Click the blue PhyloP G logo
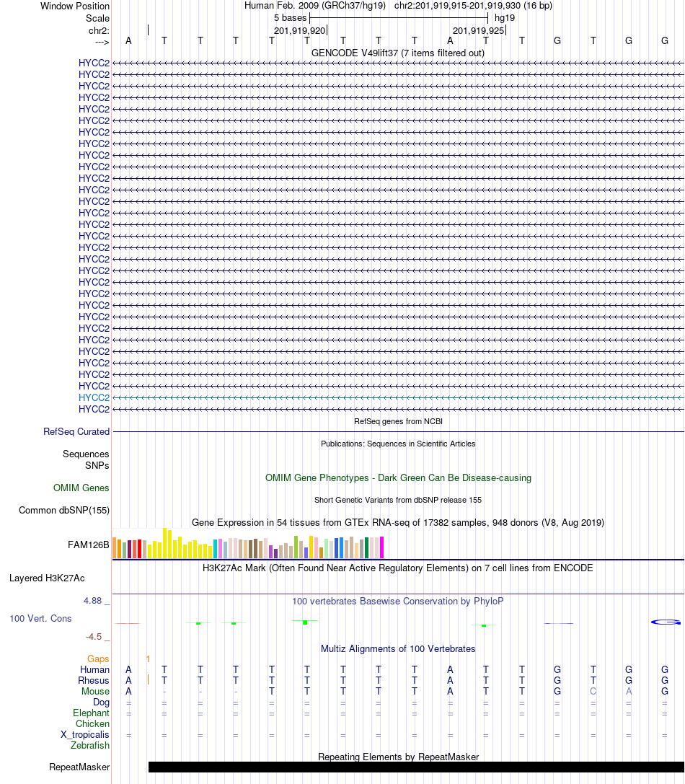The height and width of the screenshot is (784, 685). pyautogui.click(x=666, y=622)
